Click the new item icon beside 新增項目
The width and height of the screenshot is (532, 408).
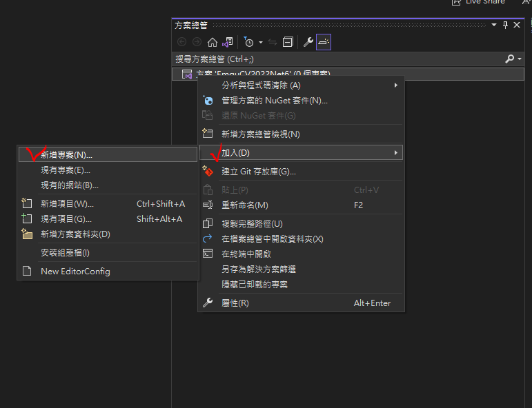pyautogui.click(x=27, y=203)
